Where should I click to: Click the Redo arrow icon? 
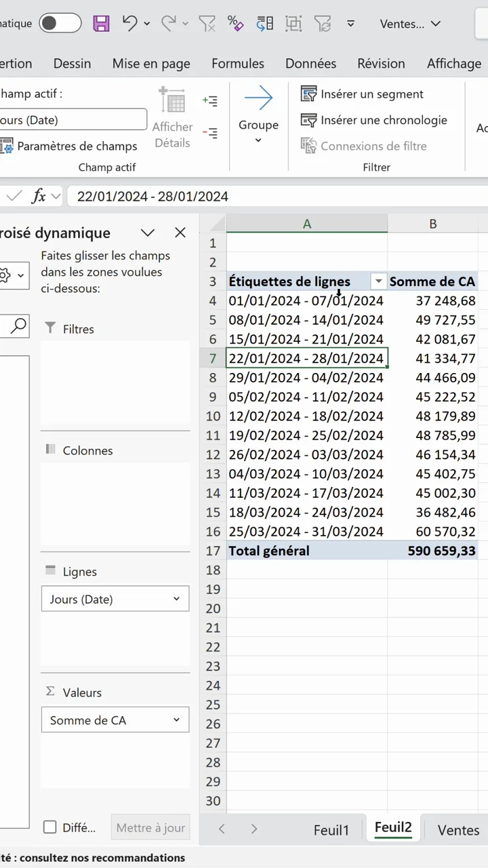pyautogui.click(x=169, y=23)
